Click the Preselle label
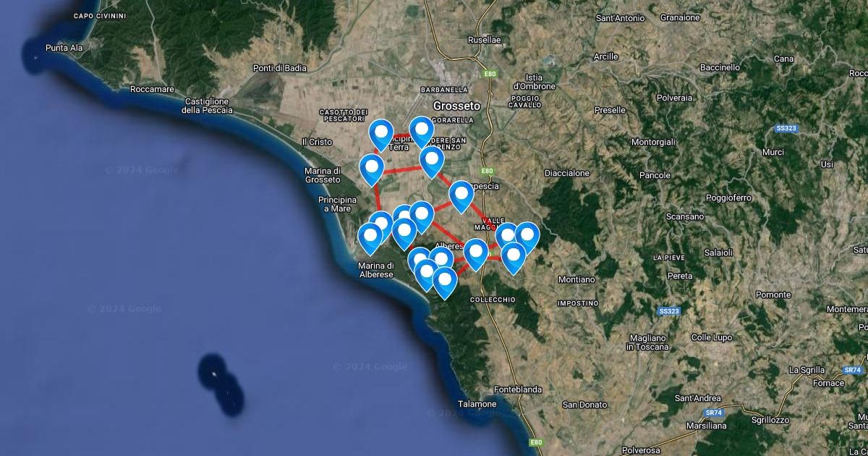The height and width of the screenshot is (456, 868). tap(610, 110)
